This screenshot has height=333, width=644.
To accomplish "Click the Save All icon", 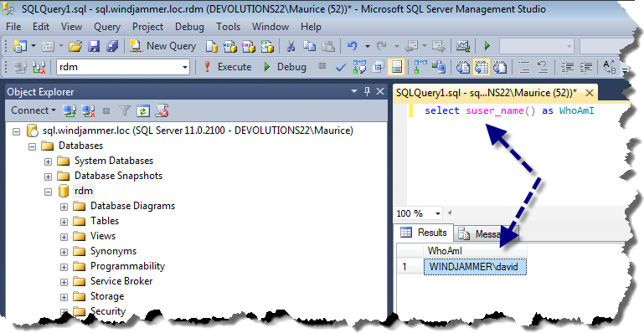I will tap(111, 46).
